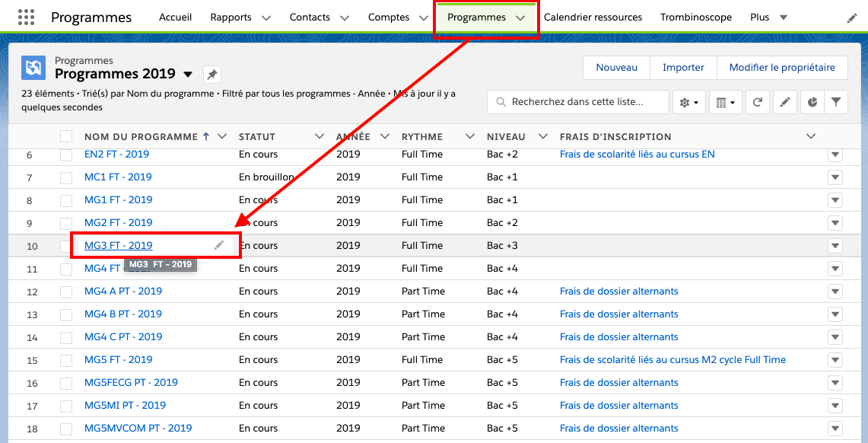
Task: Check the box for MC1 FT - 2019
Action: click(x=66, y=177)
